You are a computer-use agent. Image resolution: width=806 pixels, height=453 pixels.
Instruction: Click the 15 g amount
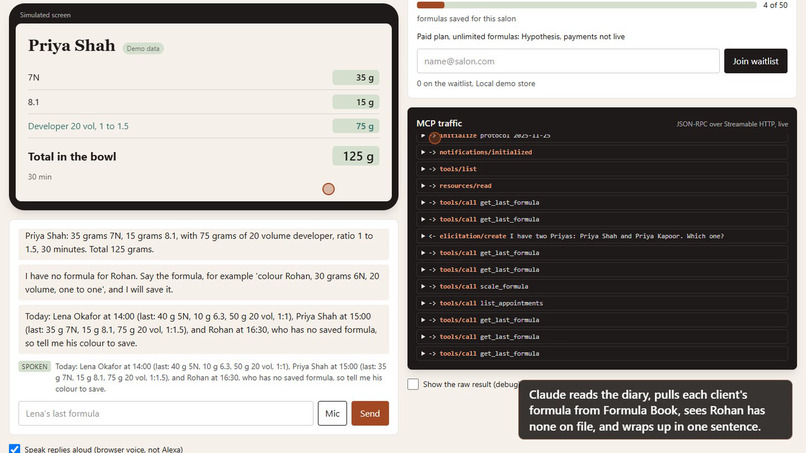click(356, 102)
